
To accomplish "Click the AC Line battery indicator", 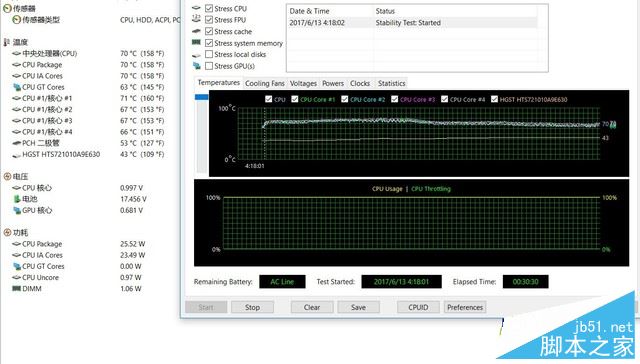I will coord(282,282).
